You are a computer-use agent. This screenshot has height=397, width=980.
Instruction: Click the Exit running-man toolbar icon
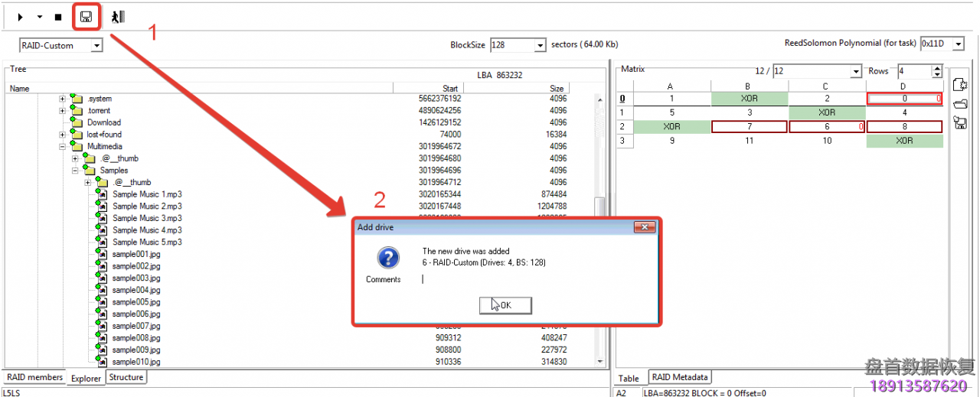(116, 17)
